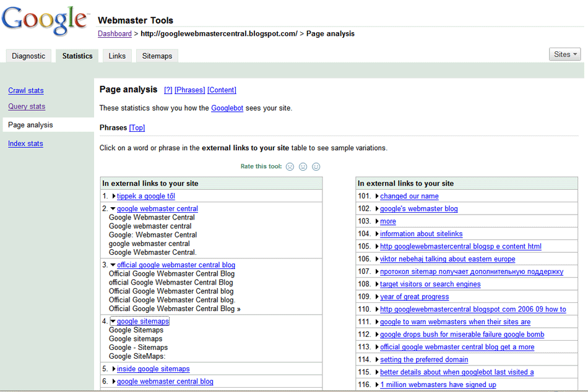Click the Google logo

[45, 21]
